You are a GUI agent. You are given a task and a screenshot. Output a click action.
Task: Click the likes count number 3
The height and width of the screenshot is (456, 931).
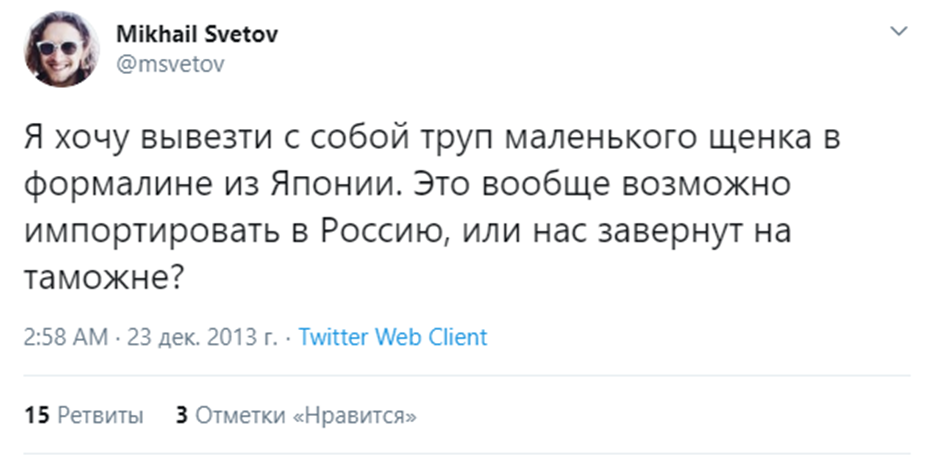[182, 414]
